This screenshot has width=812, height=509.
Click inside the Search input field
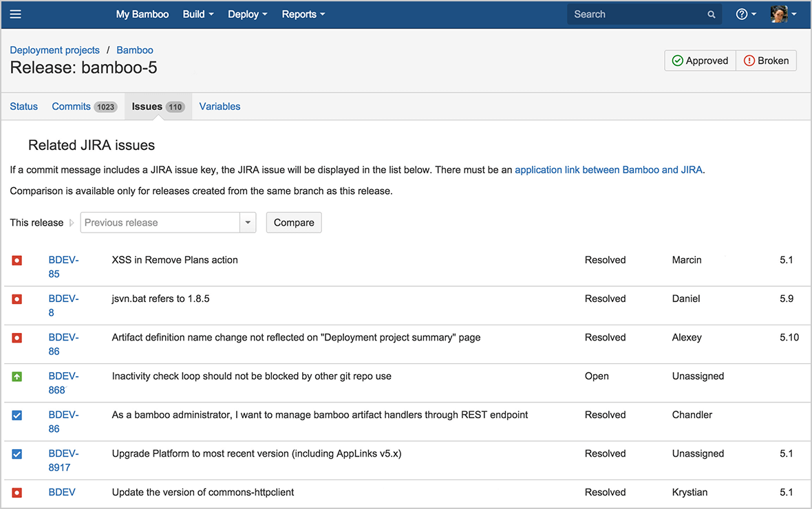[x=633, y=14]
